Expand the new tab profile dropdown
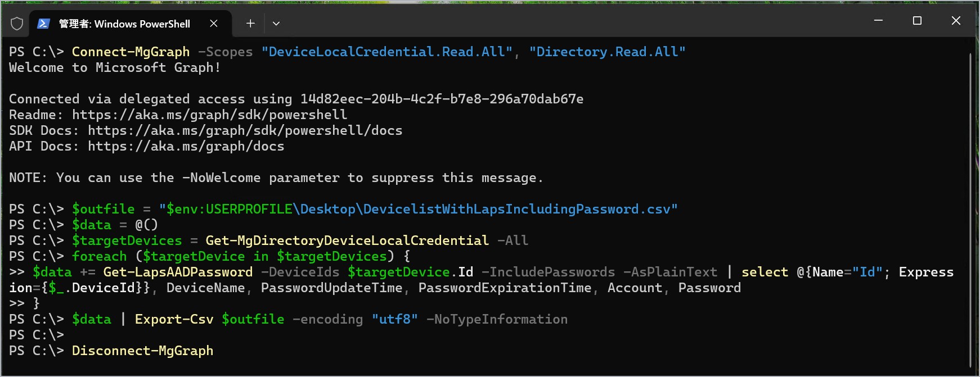Viewport: 980px width, 377px height. click(x=276, y=24)
